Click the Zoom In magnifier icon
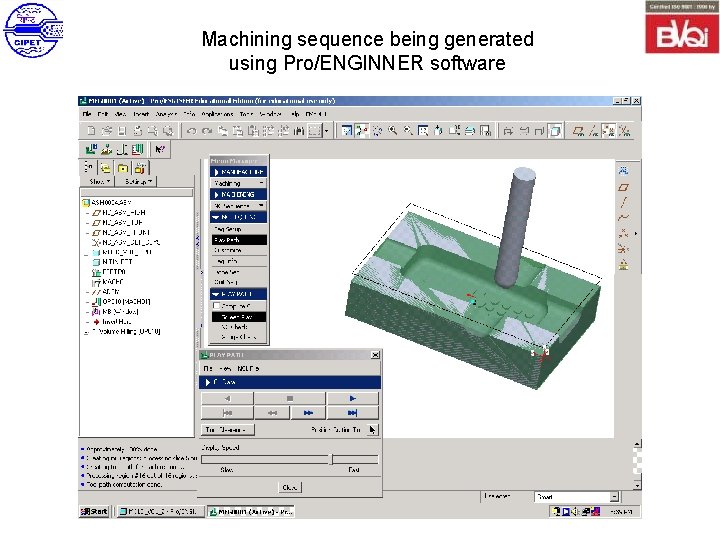The height and width of the screenshot is (540, 720). pos(393,131)
